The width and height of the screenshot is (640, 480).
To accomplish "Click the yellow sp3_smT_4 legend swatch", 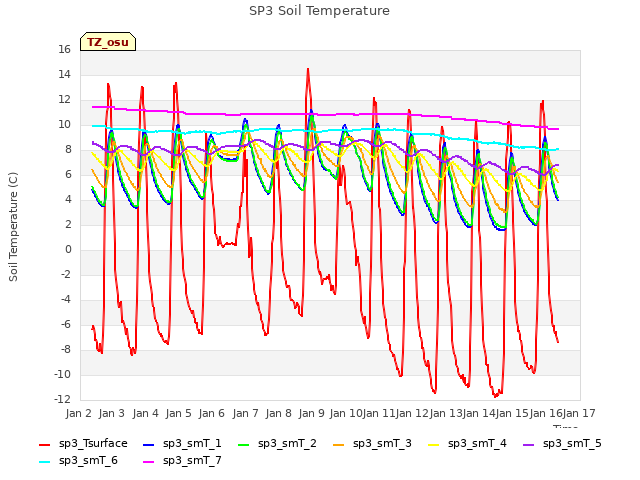I will (x=433, y=445).
